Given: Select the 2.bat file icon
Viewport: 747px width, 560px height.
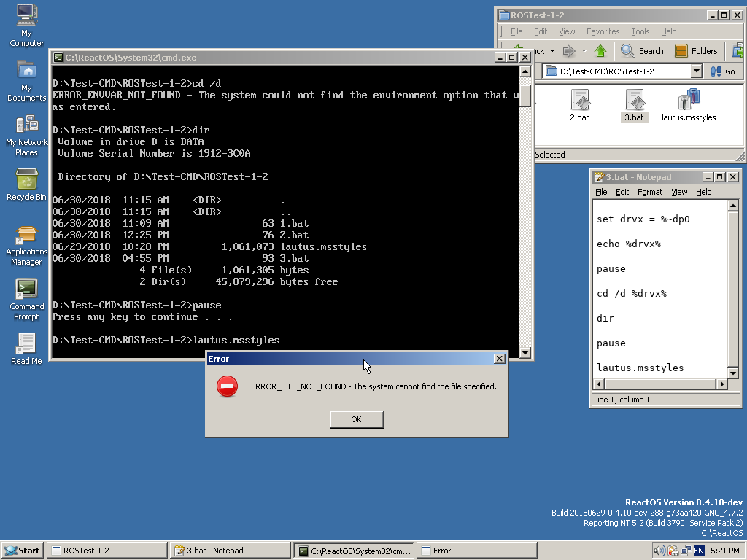Looking at the screenshot, I should [579, 101].
